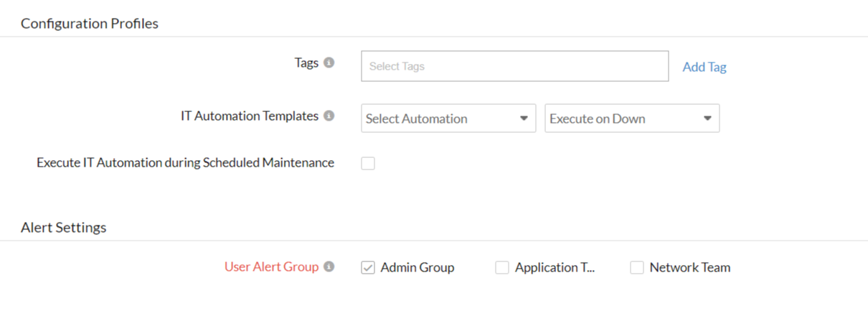The height and width of the screenshot is (311, 868).
Task: Uncheck the Admin Group checkbox
Action: 368,268
